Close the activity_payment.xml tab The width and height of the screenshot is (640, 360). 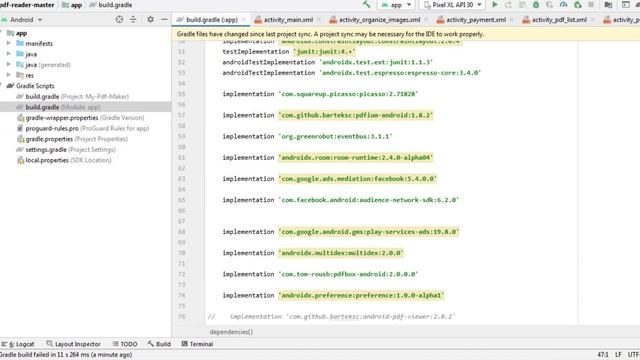[511, 20]
